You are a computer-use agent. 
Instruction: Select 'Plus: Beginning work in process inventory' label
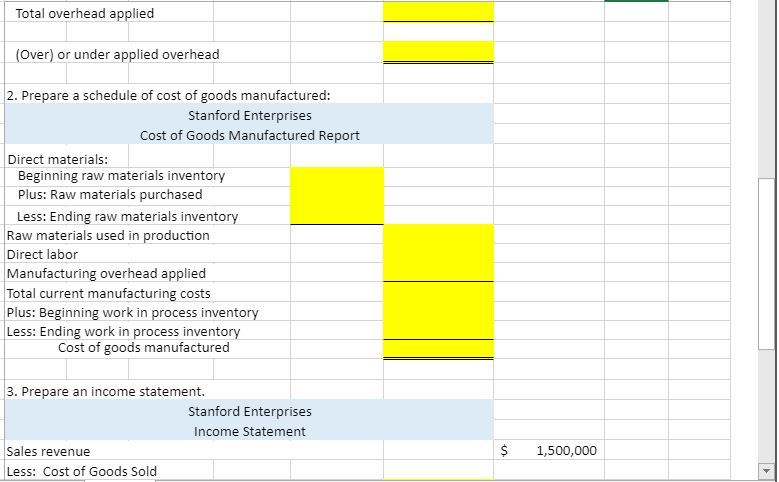click(133, 313)
